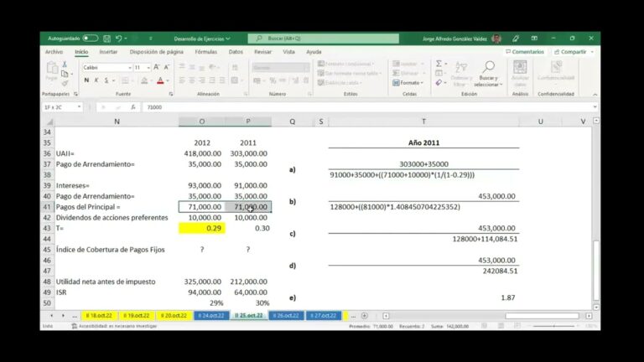Open the Revisar tab

point(262,52)
